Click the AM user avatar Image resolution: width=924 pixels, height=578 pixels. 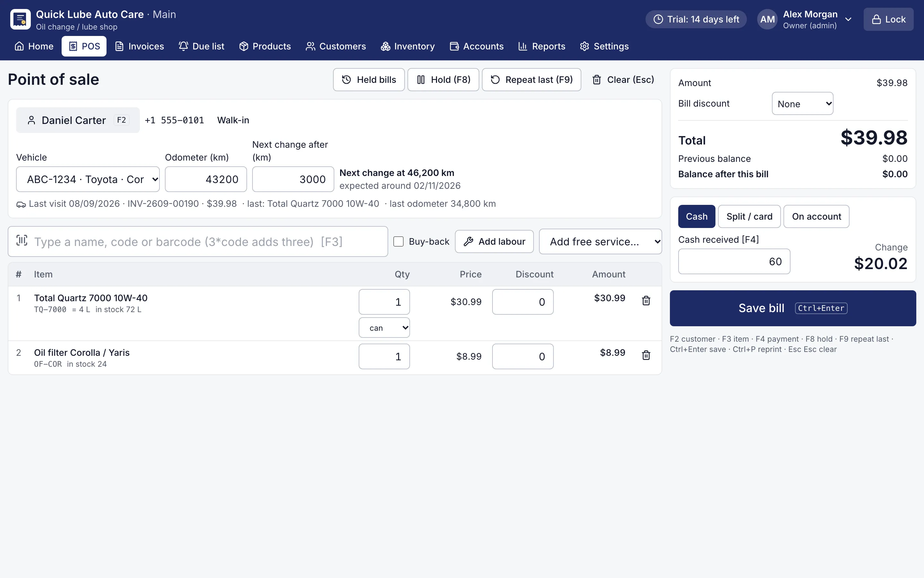(767, 19)
